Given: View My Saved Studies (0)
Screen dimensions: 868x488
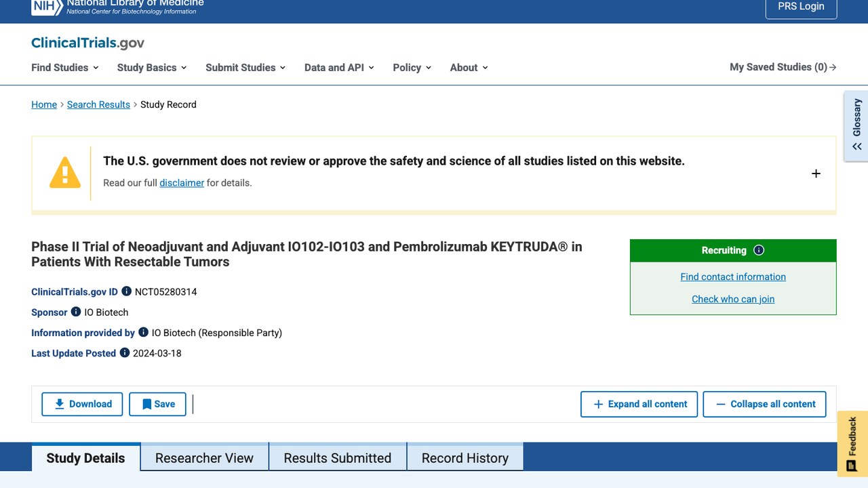Looking at the screenshot, I should [783, 67].
